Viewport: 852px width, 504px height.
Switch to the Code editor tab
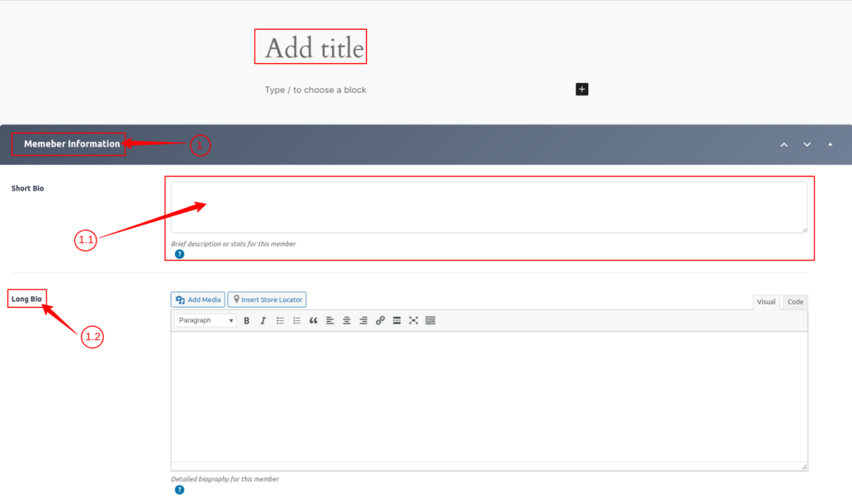coord(795,302)
